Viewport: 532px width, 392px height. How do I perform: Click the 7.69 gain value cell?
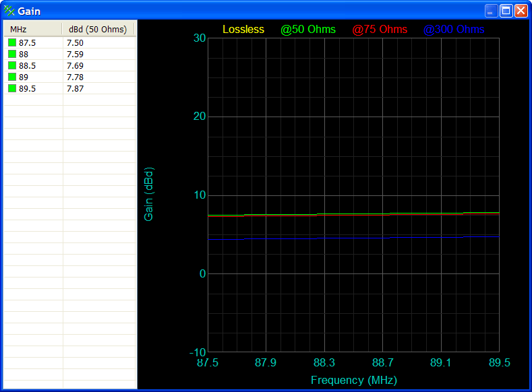75,65
